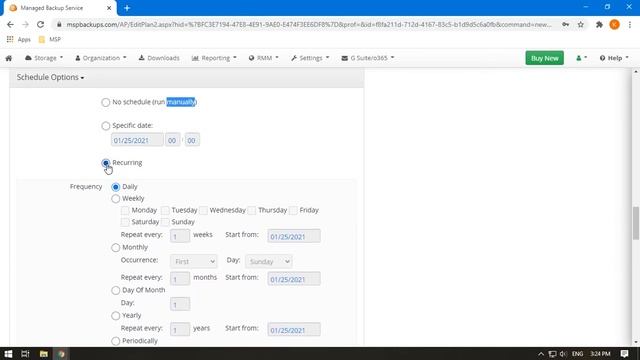Viewport: 640px width, 360px height.
Task: Choose Weekly frequency
Action: (x=116, y=199)
